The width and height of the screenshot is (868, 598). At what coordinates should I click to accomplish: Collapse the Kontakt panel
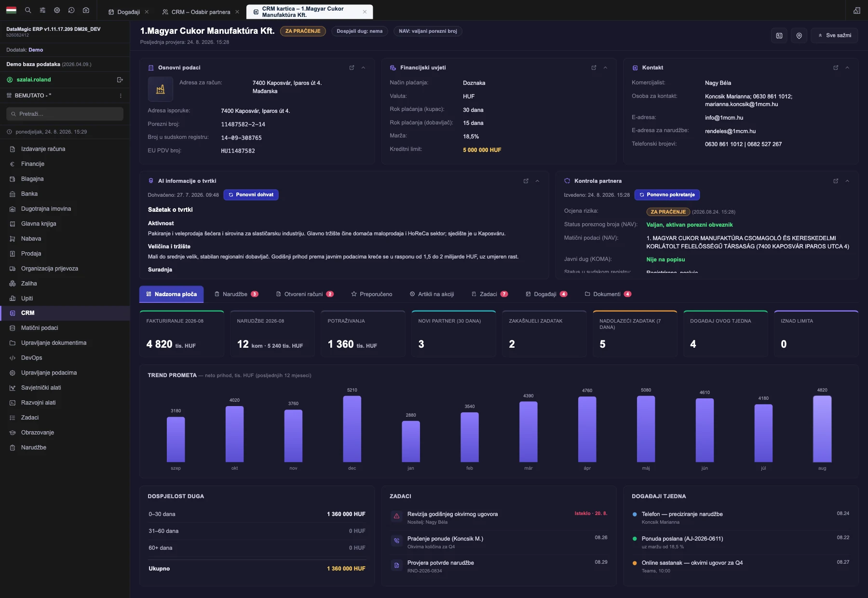tap(847, 68)
